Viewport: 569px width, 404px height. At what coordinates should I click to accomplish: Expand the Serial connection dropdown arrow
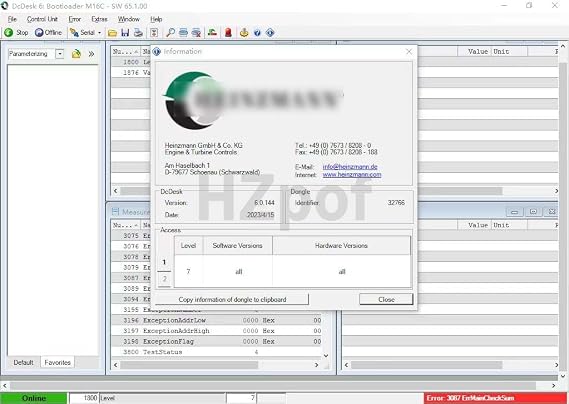(99, 33)
